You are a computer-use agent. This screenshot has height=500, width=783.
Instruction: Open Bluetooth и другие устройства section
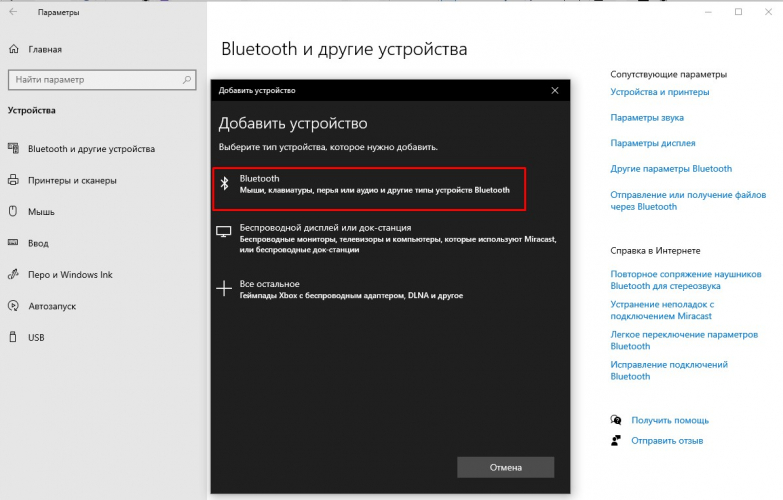point(91,149)
